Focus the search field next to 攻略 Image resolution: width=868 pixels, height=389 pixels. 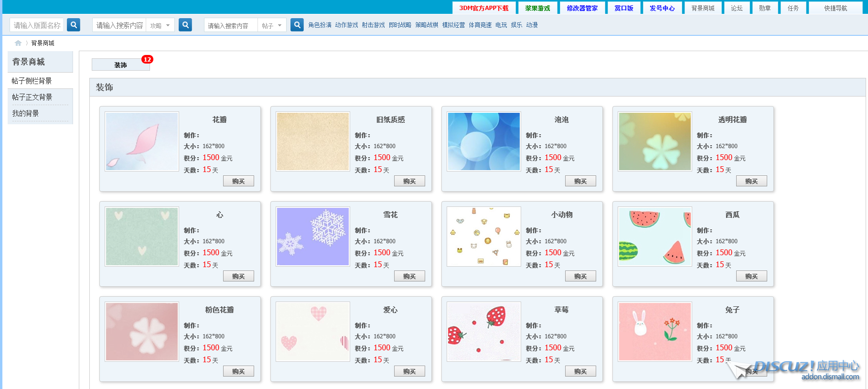click(119, 25)
